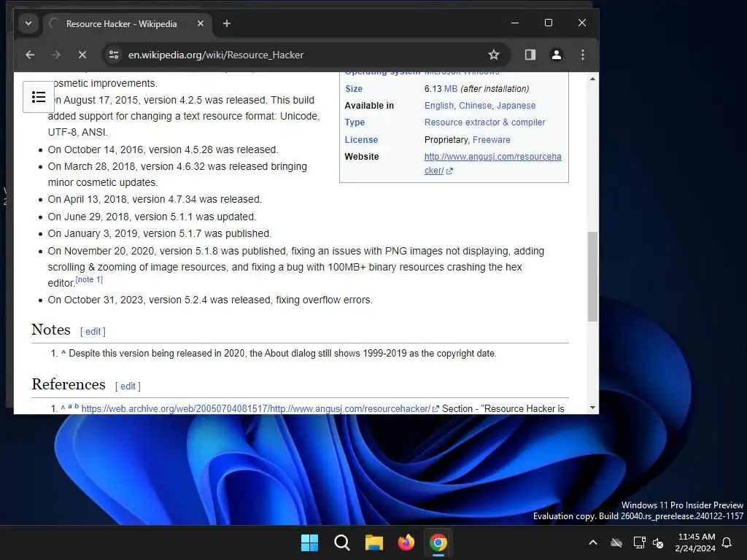Screen dimensions: 747x560
Task: Open the MB link in Size row
Action: (x=451, y=88)
